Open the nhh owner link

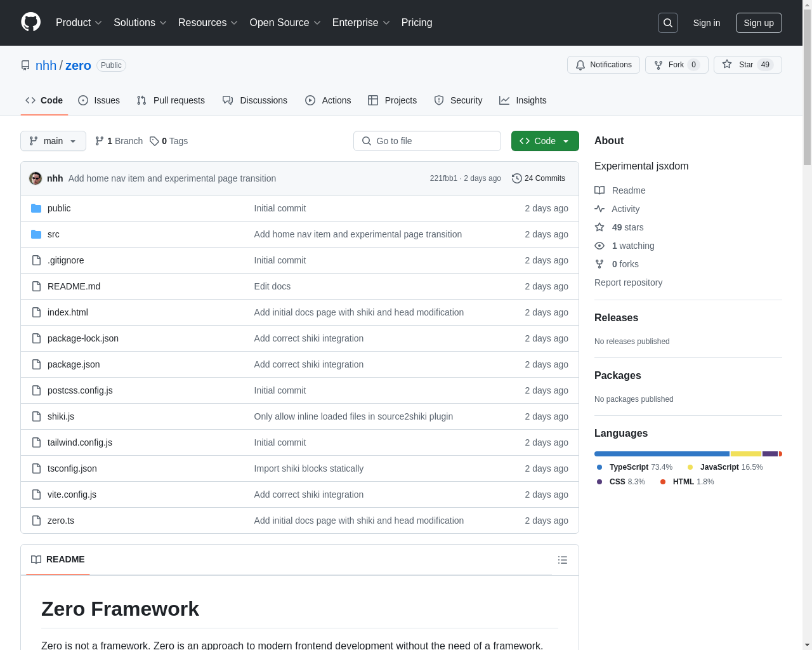46,65
